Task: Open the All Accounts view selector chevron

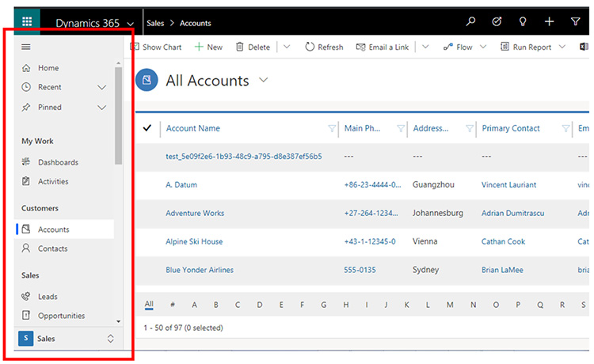Action: (263, 80)
